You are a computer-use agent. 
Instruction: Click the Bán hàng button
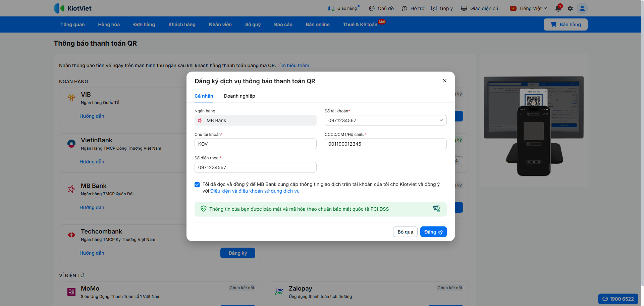coord(566,24)
